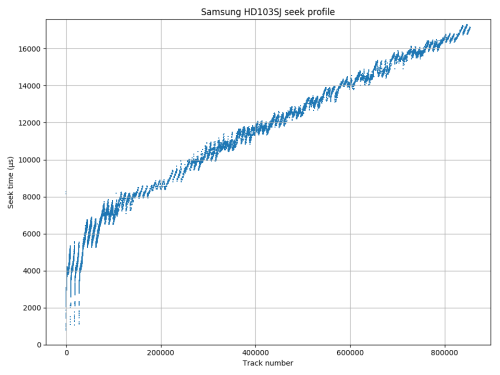Screen dimensions: 500x375
Task: Click the x-axis tick label 200000
Action: (x=161, y=353)
